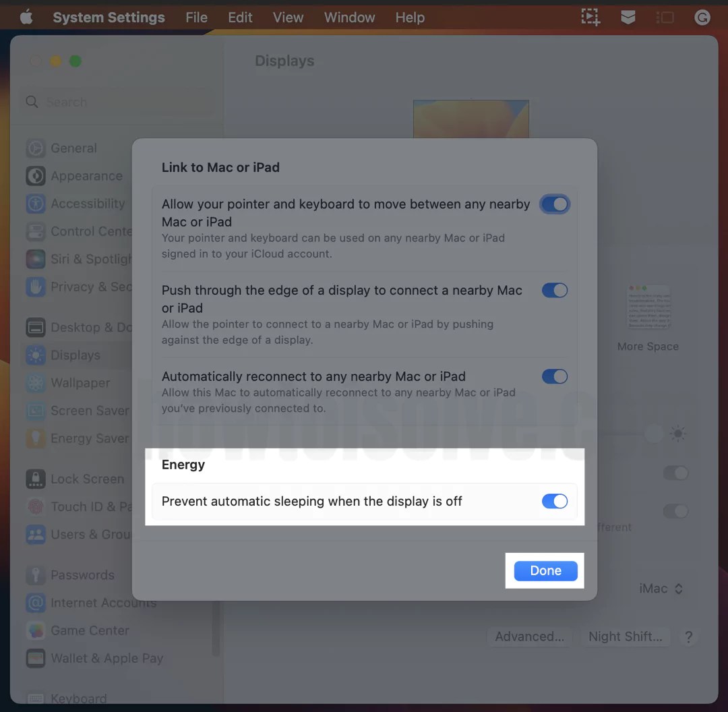The width and height of the screenshot is (728, 712).
Task: Toggle push through display edge to connect
Action: click(555, 290)
